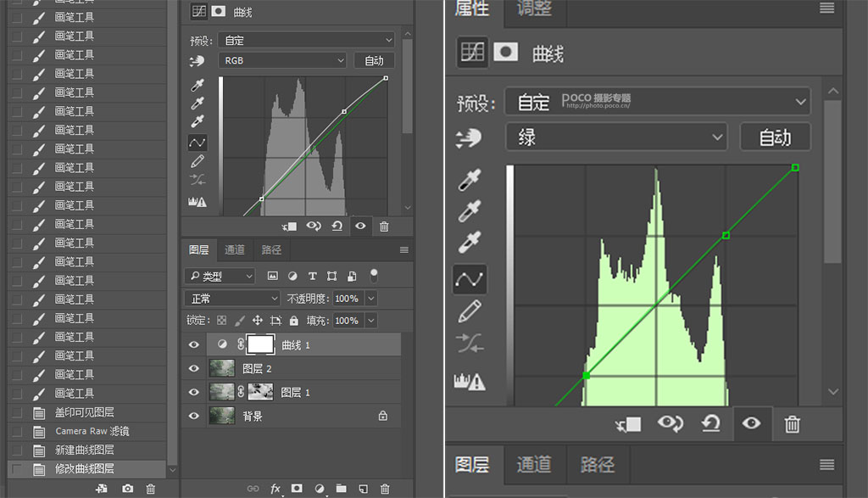Select 修改曲线图层 history state
The image size is (868, 498).
pos(87,468)
